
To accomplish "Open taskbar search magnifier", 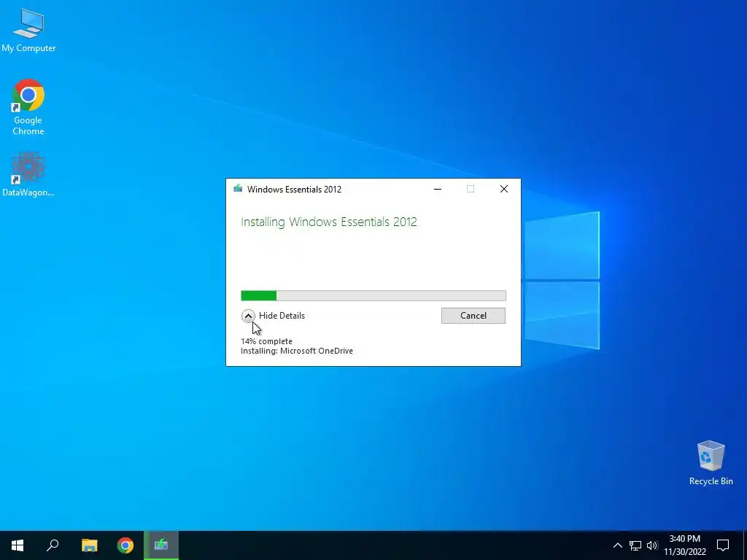I will click(53, 545).
